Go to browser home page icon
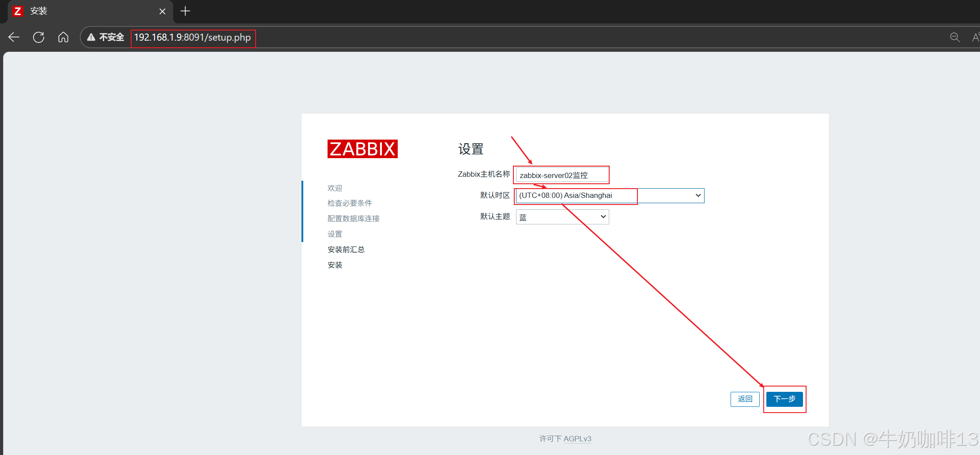The image size is (980, 455). point(63,37)
